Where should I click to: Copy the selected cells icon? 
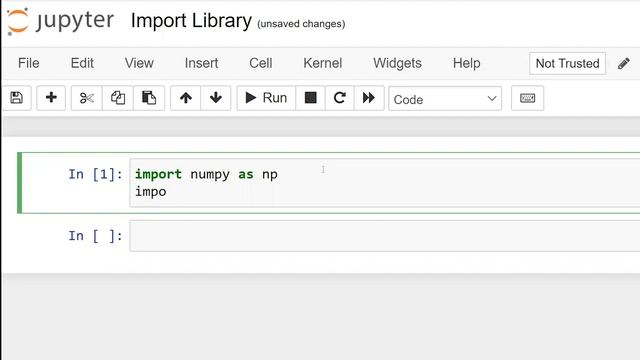click(x=118, y=98)
